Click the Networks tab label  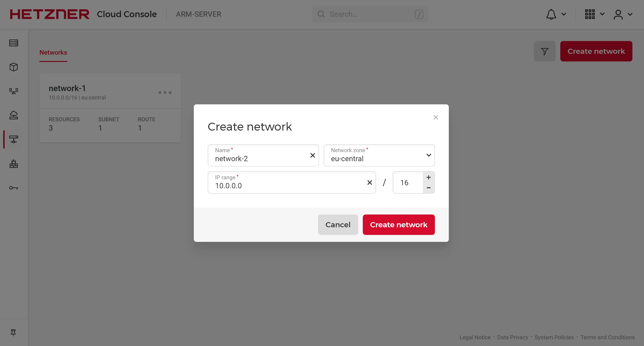[x=53, y=52]
